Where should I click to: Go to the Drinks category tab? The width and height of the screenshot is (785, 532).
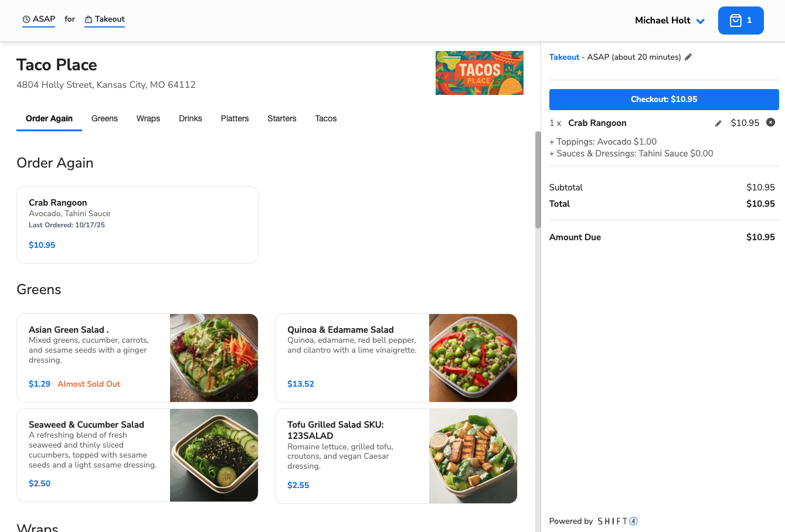(x=191, y=118)
